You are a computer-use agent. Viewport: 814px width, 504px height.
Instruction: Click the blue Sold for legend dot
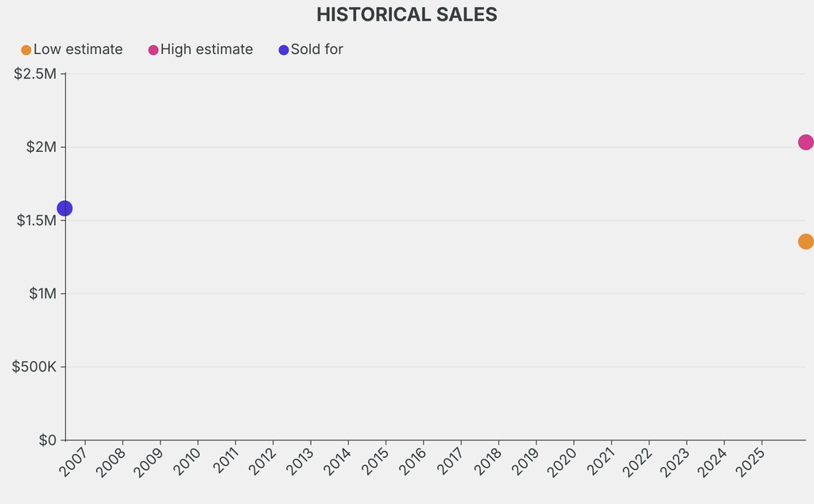pyautogui.click(x=284, y=50)
